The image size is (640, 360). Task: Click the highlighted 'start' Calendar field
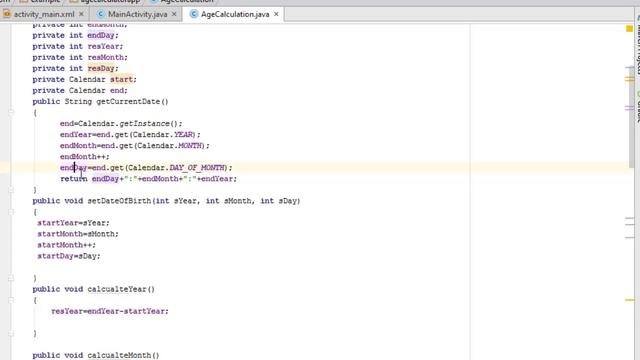(121, 80)
